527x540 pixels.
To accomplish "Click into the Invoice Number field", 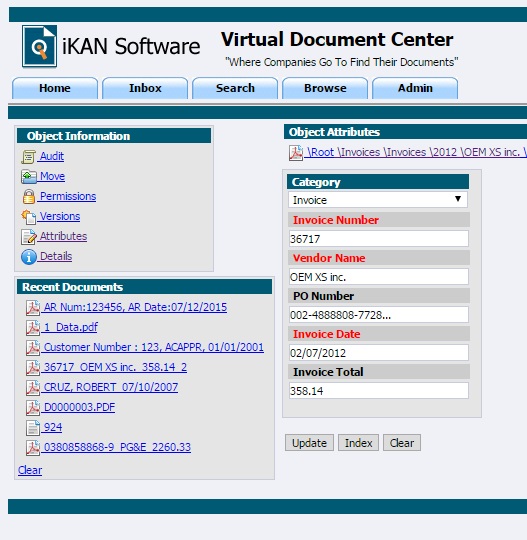I will [x=379, y=239].
